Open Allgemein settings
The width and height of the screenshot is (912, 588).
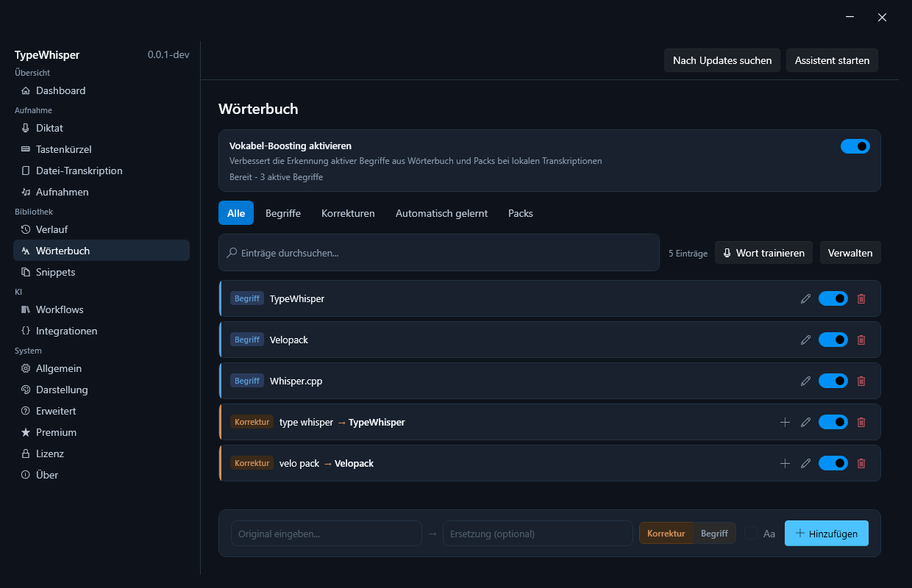click(x=101, y=368)
